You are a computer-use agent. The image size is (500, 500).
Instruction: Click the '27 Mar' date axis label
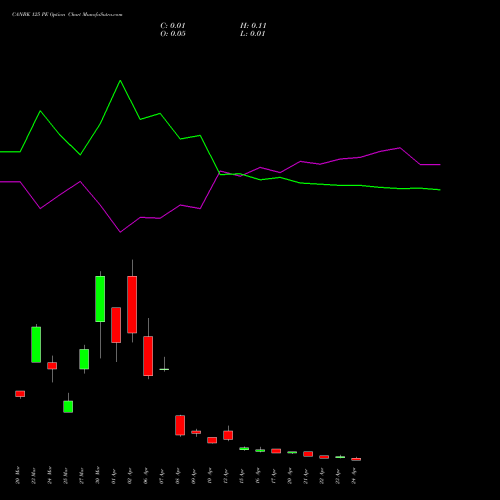pos(82,475)
